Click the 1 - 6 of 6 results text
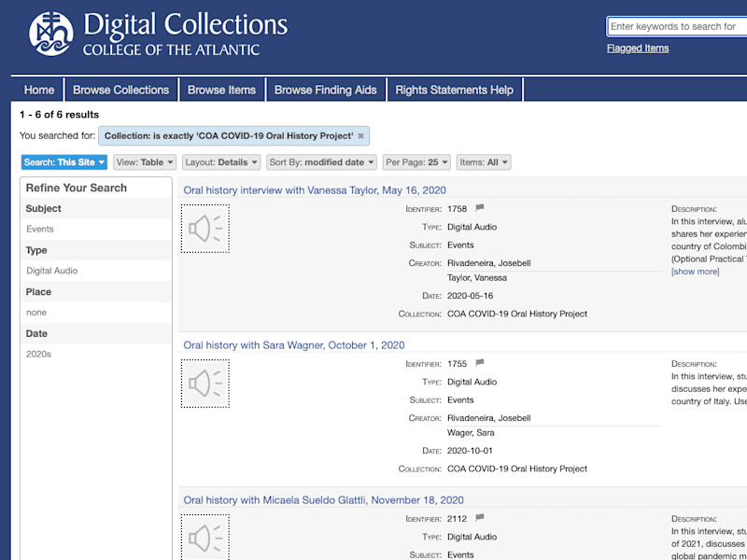Image resolution: width=747 pixels, height=560 pixels. [x=59, y=115]
